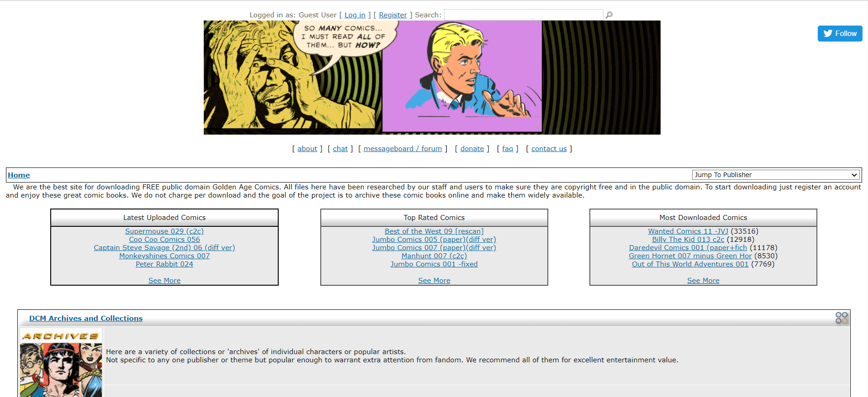This screenshot has height=397, width=868.
Task: Go to the Home breadcrumb link
Action: point(19,175)
